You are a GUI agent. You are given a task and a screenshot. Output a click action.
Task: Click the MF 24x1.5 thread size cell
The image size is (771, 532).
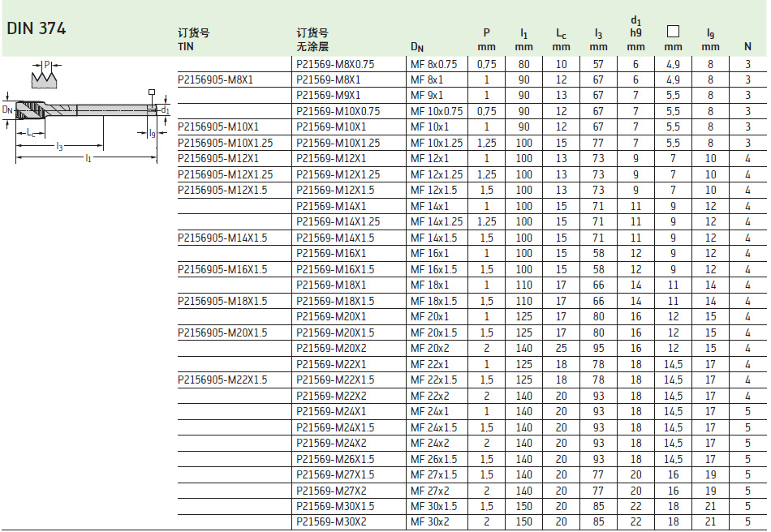point(434,428)
